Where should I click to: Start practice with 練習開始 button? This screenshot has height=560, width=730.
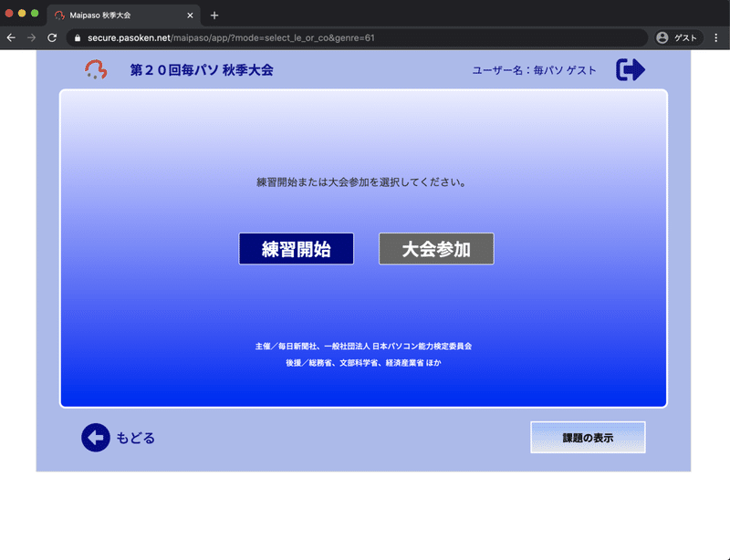296,249
